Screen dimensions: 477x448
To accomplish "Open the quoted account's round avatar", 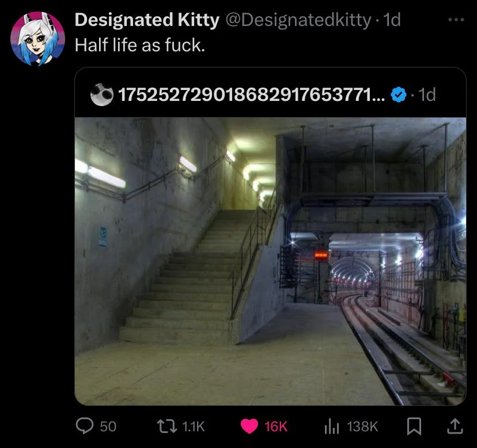I will 102,95.
